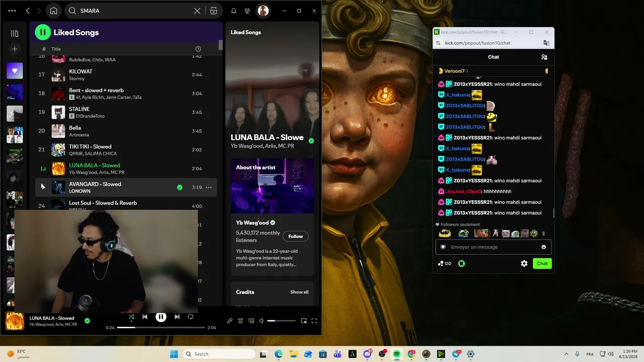This screenshot has height=362, width=644.
Task: Open Kick channel points icon
Action: pyautogui.click(x=444, y=263)
